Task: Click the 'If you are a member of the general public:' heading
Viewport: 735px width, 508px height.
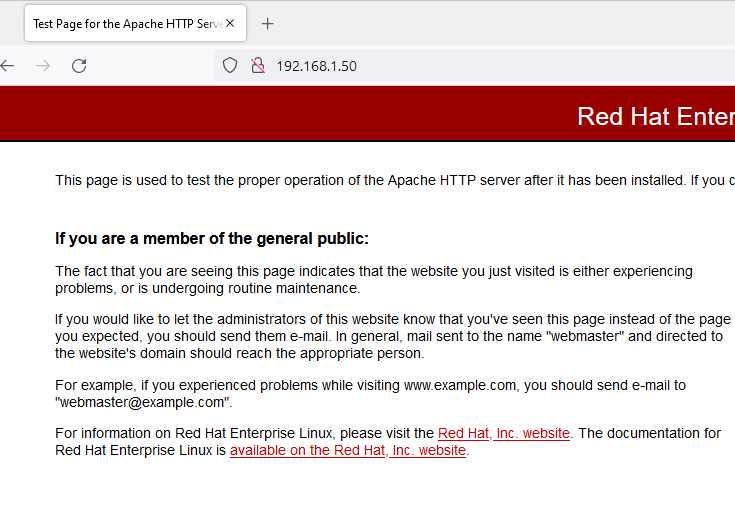Action: [x=212, y=239]
